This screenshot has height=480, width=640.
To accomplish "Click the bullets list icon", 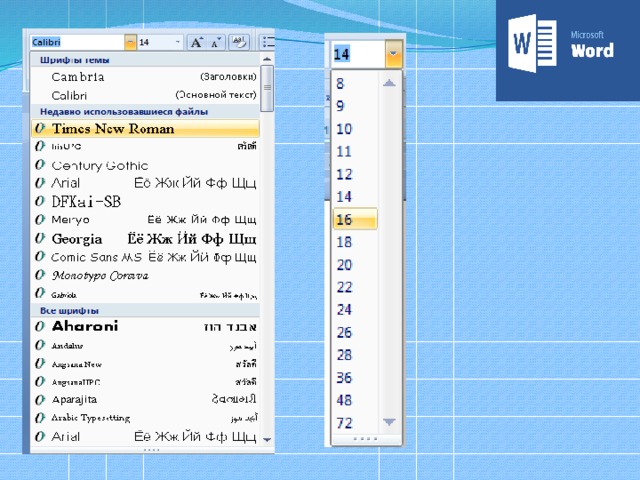I will 267,42.
